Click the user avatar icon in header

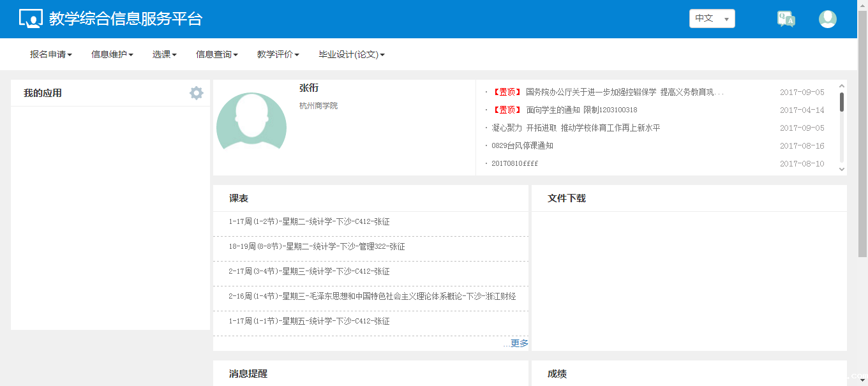[827, 19]
